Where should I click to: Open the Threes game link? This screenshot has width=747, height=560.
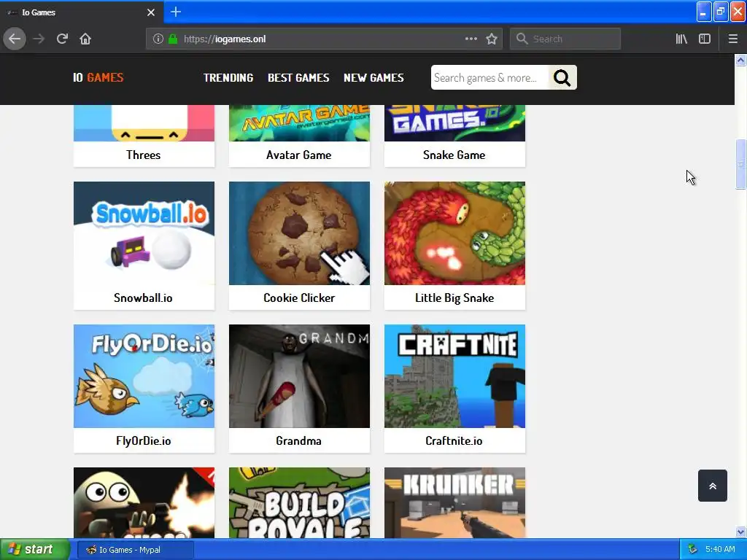144,155
